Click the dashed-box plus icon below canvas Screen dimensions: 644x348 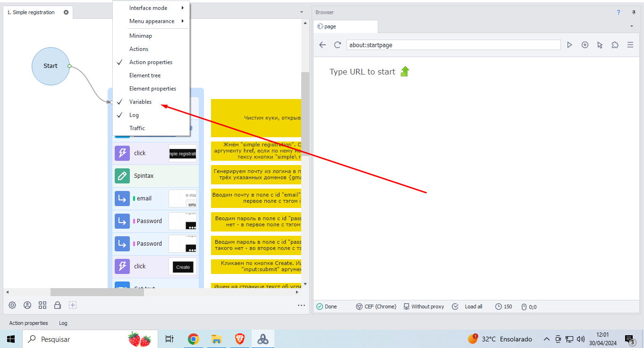(x=73, y=305)
